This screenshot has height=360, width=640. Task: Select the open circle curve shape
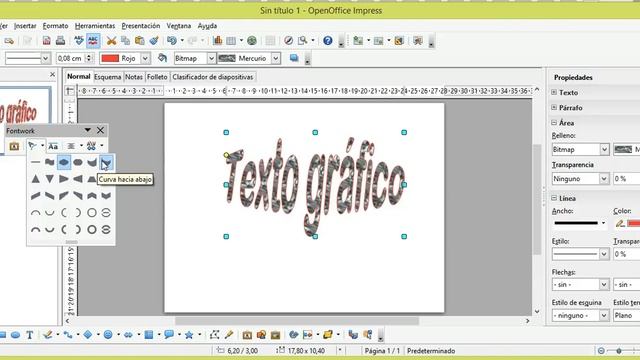92,213
